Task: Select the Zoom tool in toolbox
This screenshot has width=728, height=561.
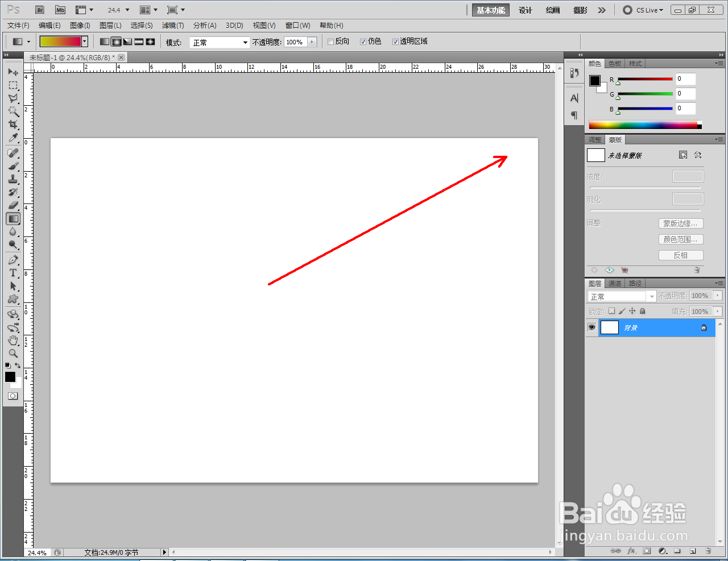Action: coord(13,354)
